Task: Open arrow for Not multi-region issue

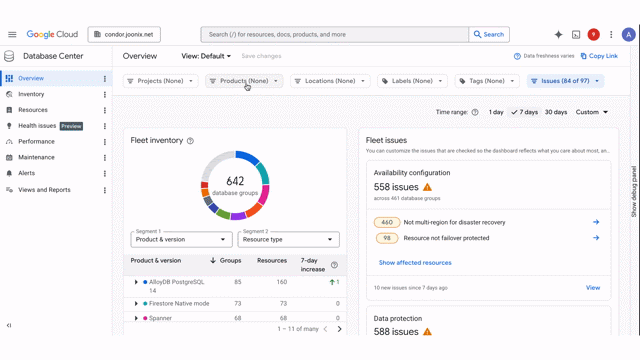Action: pyautogui.click(x=596, y=222)
